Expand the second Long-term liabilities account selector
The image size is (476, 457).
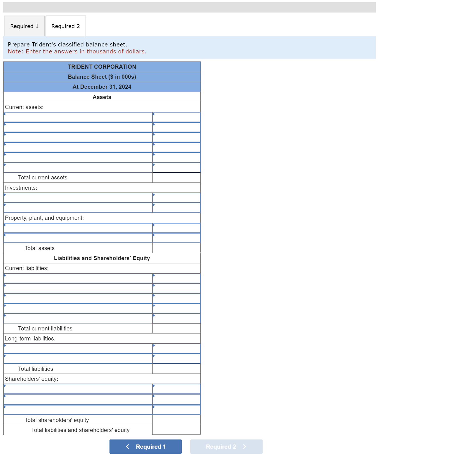tap(78, 358)
